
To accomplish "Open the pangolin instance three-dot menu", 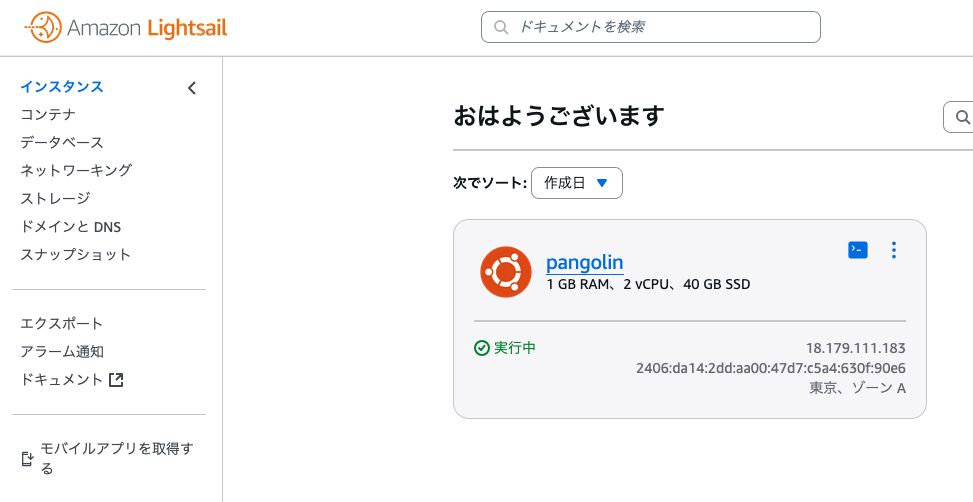I will tap(894, 250).
